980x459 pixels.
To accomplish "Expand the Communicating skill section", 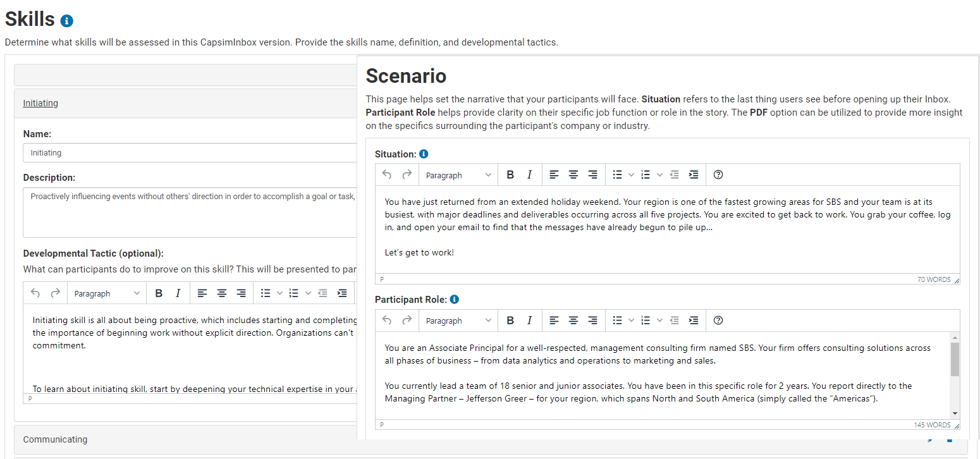I will point(56,439).
